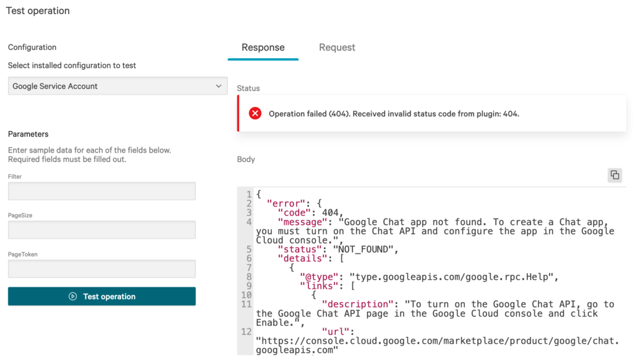The height and width of the screenshot is (364, 633).
Task: Click the "message" key in response JSON
Action: [302, 222]
